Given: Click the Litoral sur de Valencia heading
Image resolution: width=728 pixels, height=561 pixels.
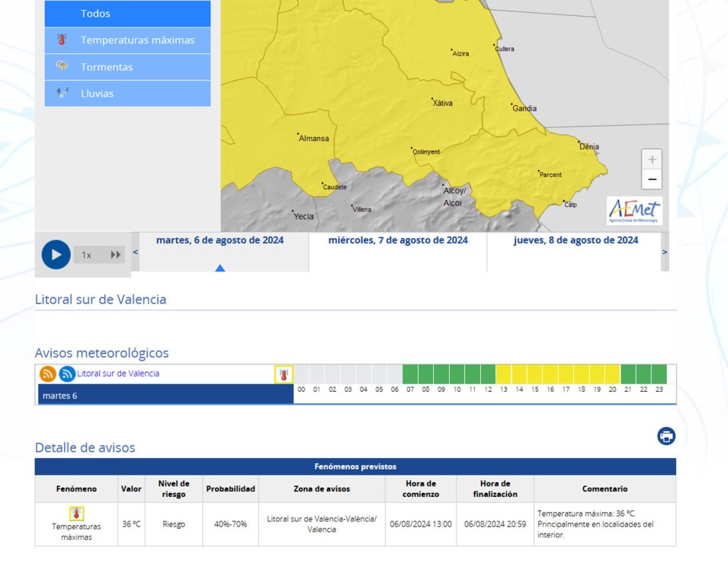Looking at the screenshot, I should click(101, 300).
